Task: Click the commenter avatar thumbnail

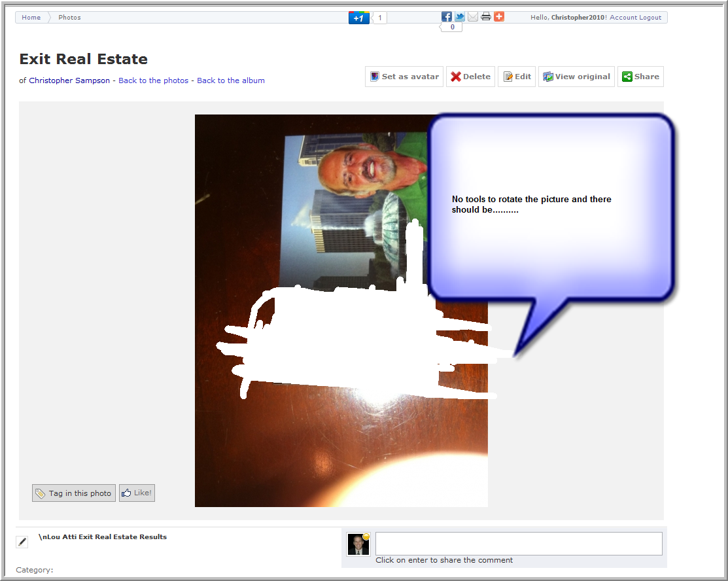Action: pyautogui.click(x=358, y=544)
